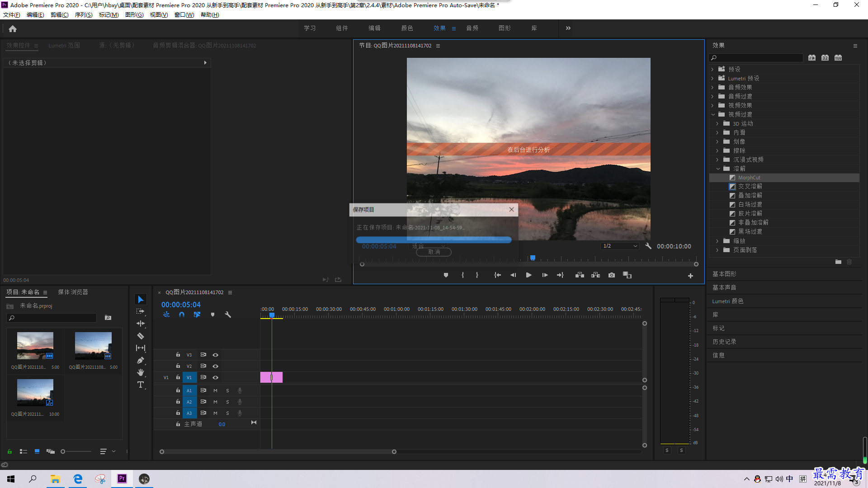Screen dimensions: 868x488
Task: Click the Home icon
Action: click(13, 28)
